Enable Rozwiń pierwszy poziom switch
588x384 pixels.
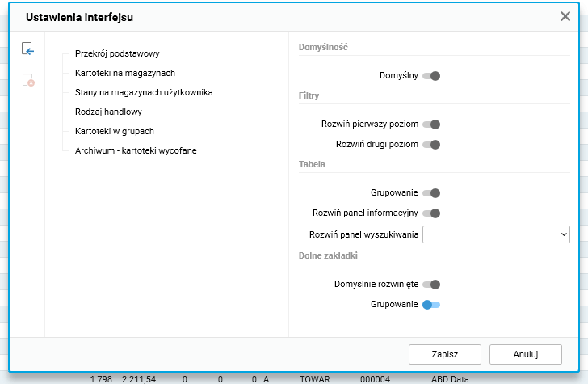pyautogui.click(x=431, y=124)
